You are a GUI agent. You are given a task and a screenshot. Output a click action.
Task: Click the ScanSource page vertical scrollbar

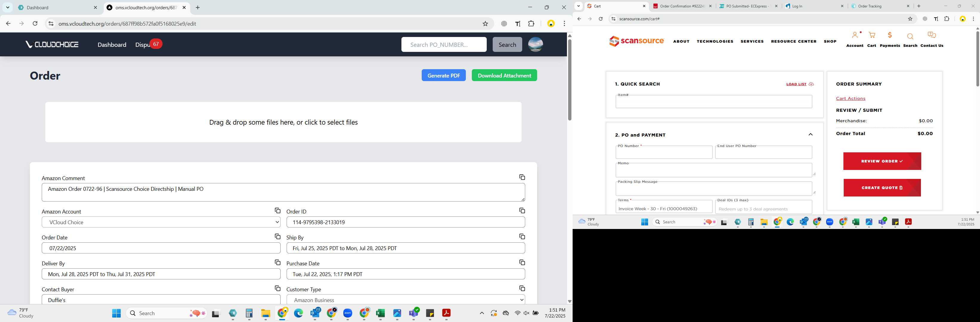tap(977, 59)
